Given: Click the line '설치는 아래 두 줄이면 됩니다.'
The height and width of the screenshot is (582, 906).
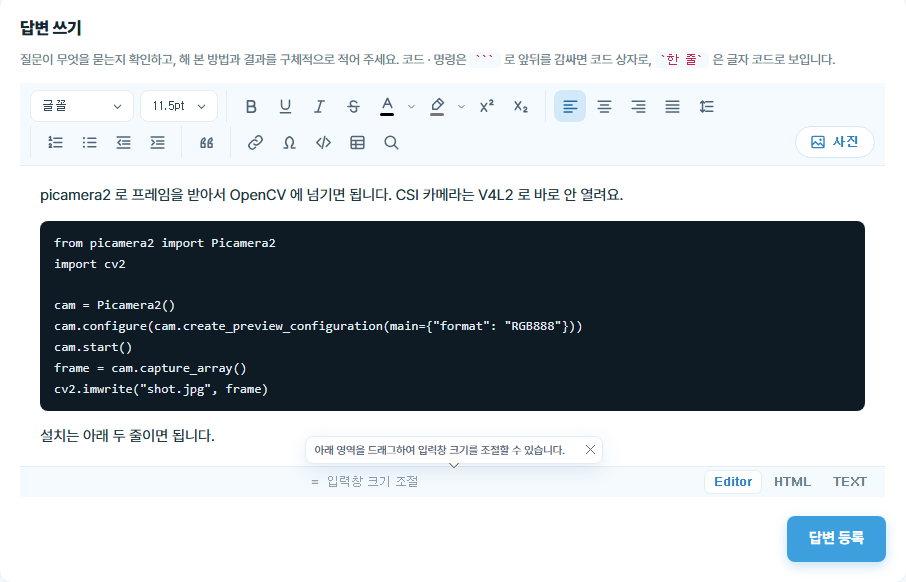Looking at the screenshot, I should (x=127, y=435).
